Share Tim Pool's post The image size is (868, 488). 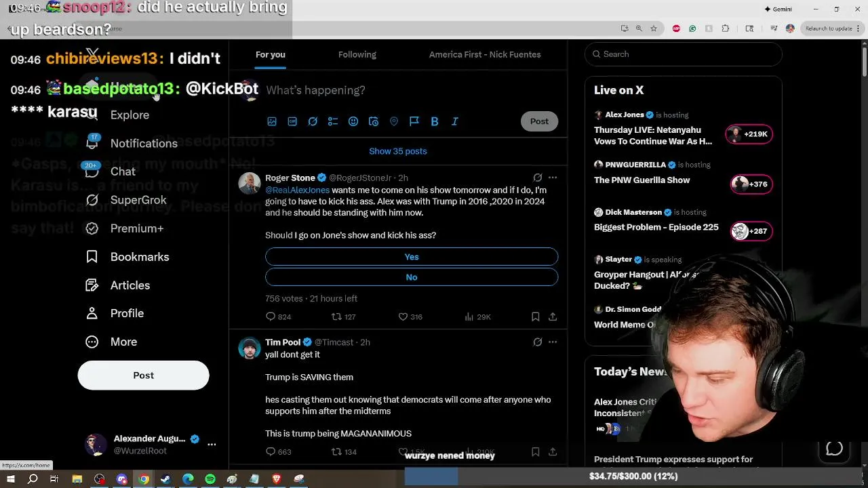pyautogui.click(x=553, y=451)
